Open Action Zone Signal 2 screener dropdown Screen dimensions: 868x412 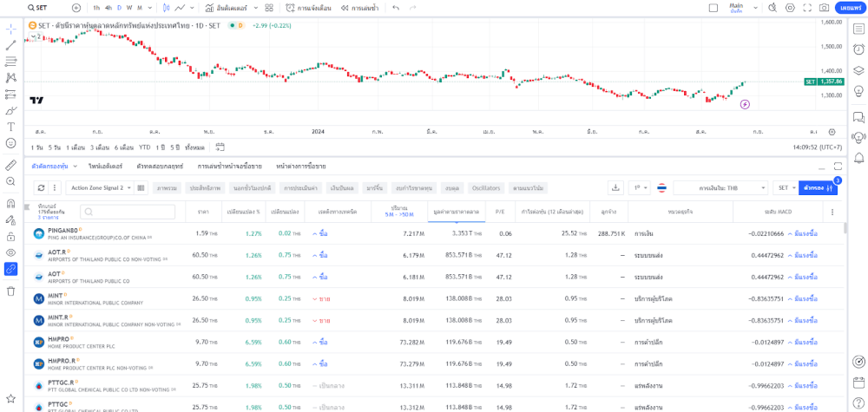(101, 187)
